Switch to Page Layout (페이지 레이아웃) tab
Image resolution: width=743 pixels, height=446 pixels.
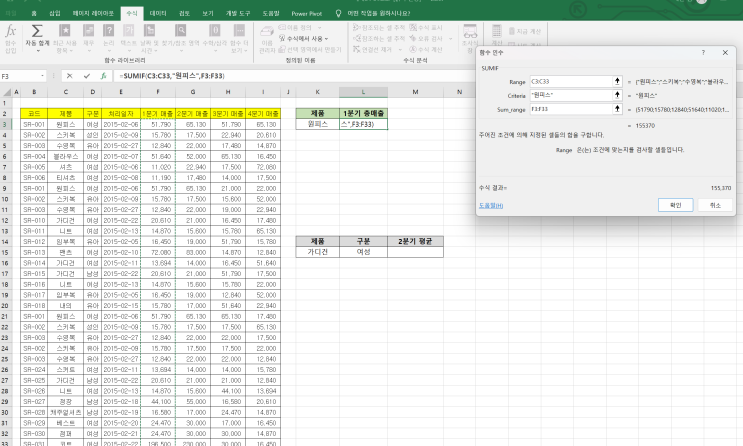click(93, 13)
